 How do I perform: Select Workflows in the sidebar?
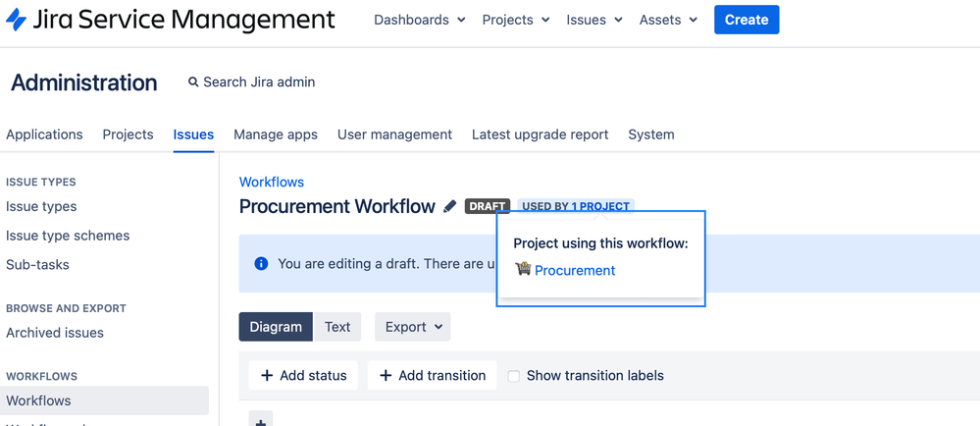104,400
